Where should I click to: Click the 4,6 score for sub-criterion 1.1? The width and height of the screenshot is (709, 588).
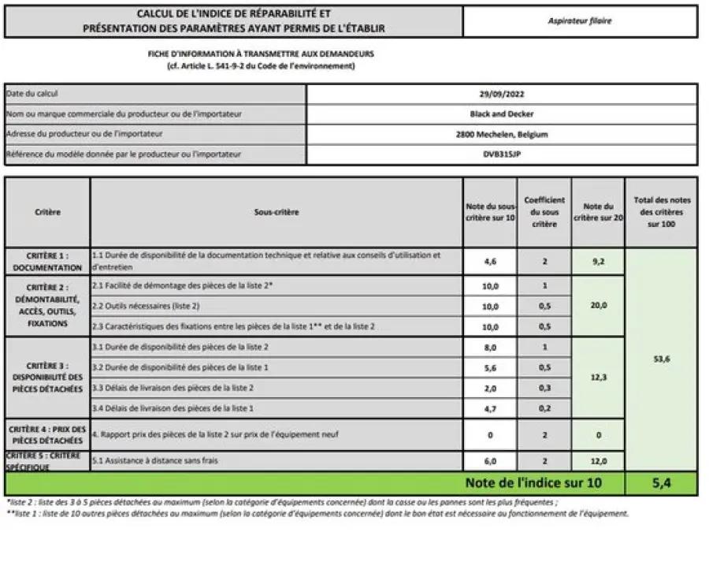pos(490,262)
